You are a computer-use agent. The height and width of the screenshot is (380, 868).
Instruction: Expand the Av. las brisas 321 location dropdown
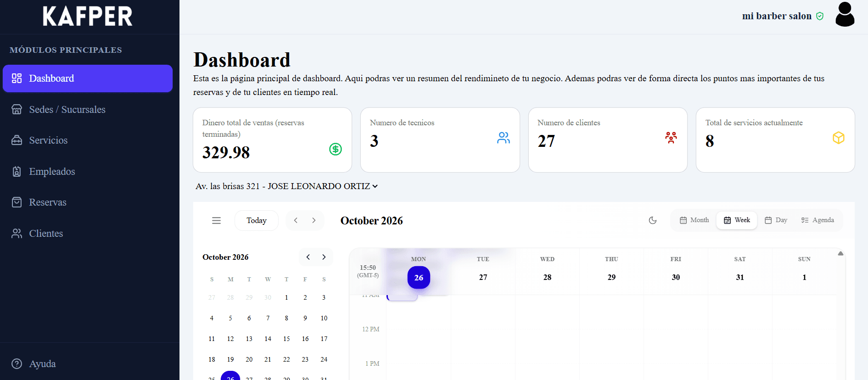(286, 186)
